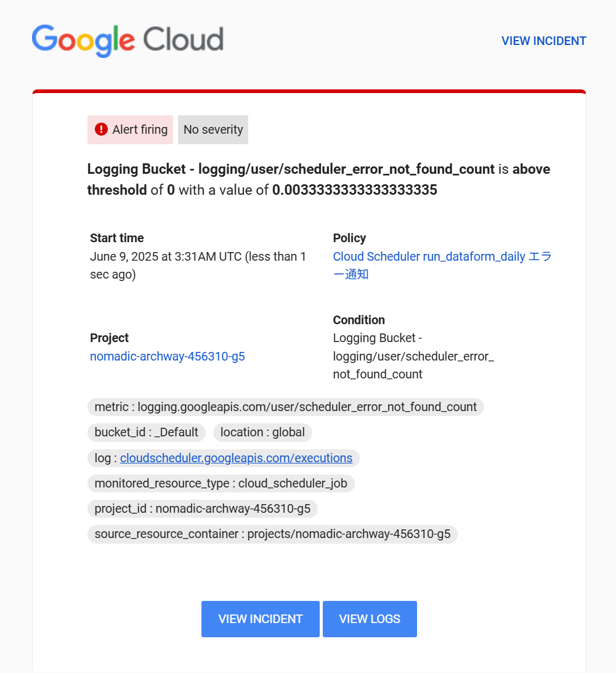Click the location : global chip
This screenshot has height=673, width=616.
tap(262, 432)
